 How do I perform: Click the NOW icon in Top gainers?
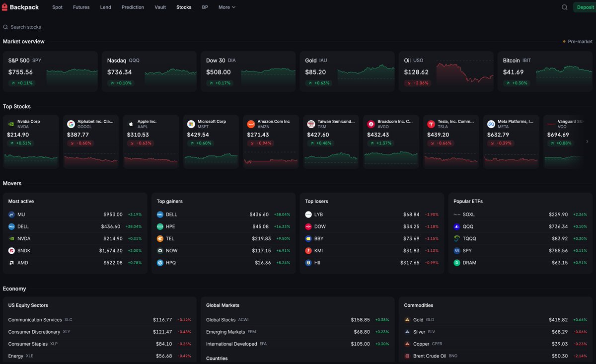[160, 251]
